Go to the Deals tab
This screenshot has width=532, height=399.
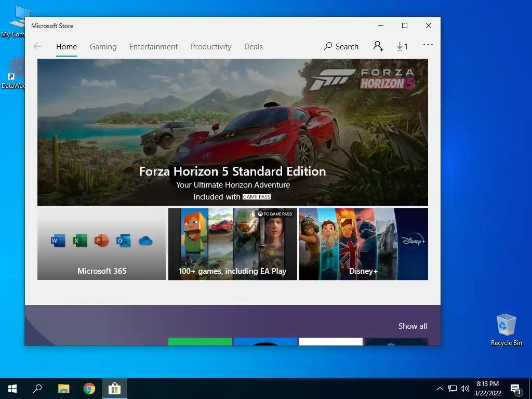[x=254, y=46]
